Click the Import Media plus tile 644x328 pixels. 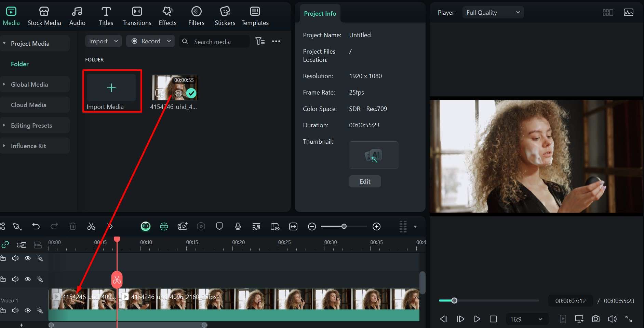[x=111, y=88]
